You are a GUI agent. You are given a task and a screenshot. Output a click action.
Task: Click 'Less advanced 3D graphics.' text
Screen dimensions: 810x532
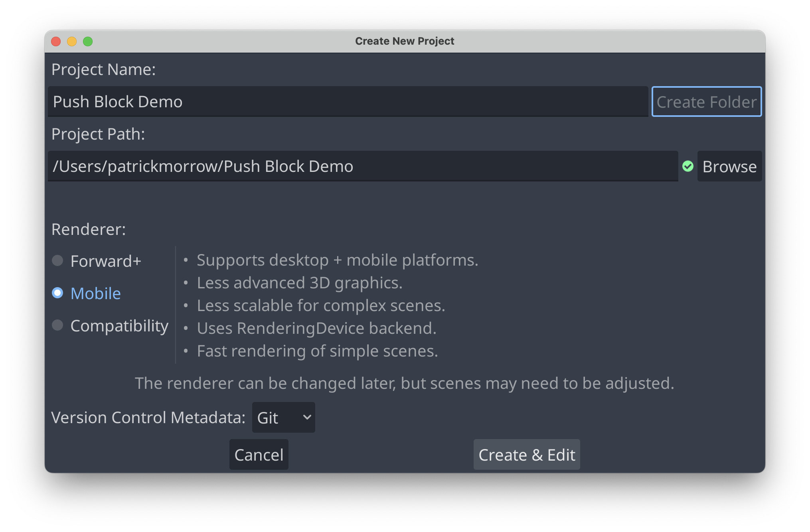[300, 283]
